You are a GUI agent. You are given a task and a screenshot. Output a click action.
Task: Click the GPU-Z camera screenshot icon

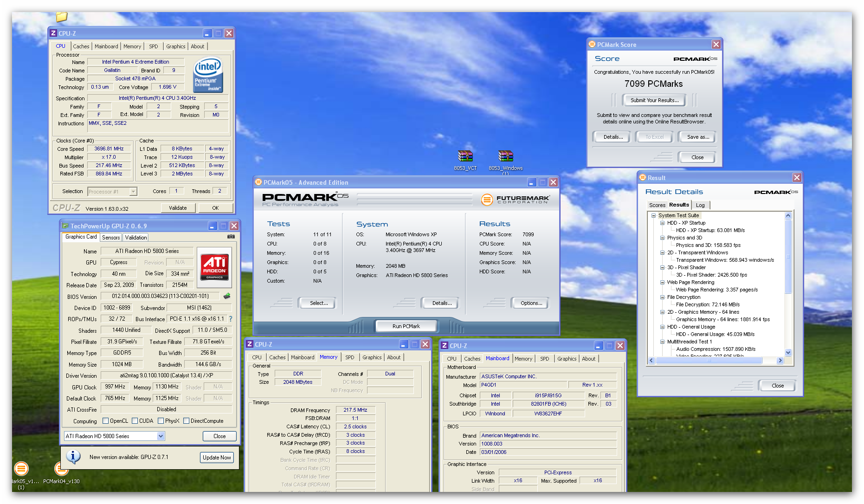[x=231, y=237]
